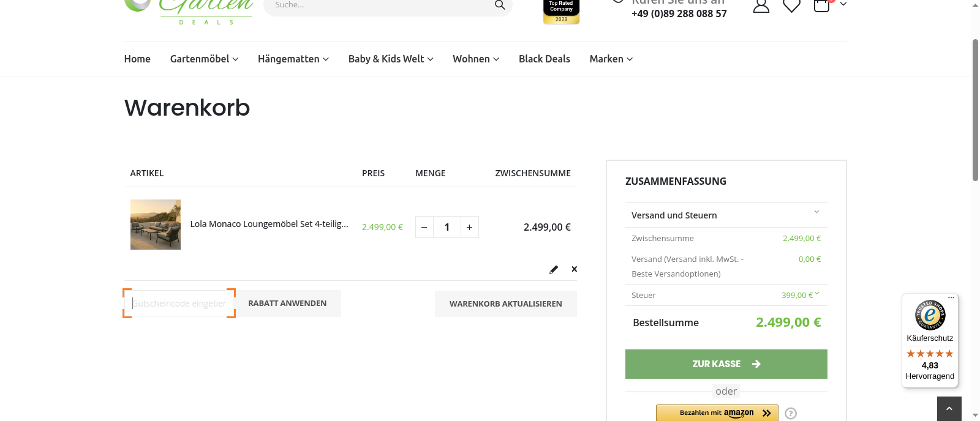Click the page vertical scrollbar thumb
980x421 pixels.
pos(975,110)
